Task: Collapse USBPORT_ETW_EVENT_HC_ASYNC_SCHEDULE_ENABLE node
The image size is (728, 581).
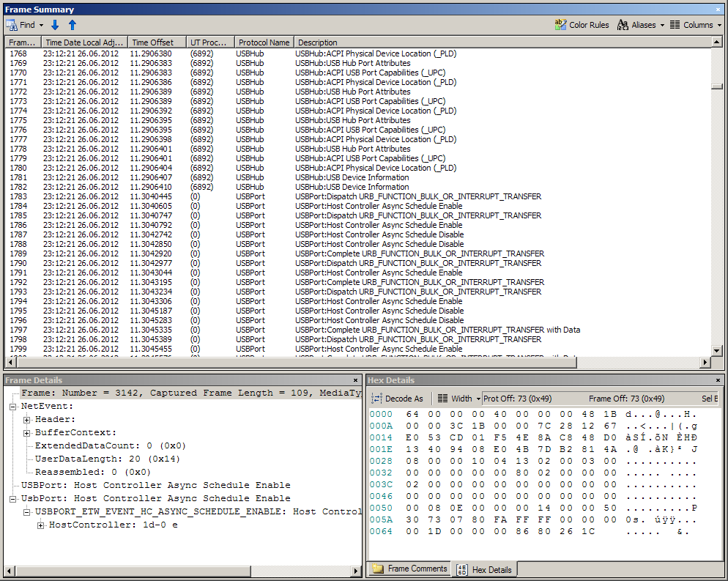Action: 27,512
